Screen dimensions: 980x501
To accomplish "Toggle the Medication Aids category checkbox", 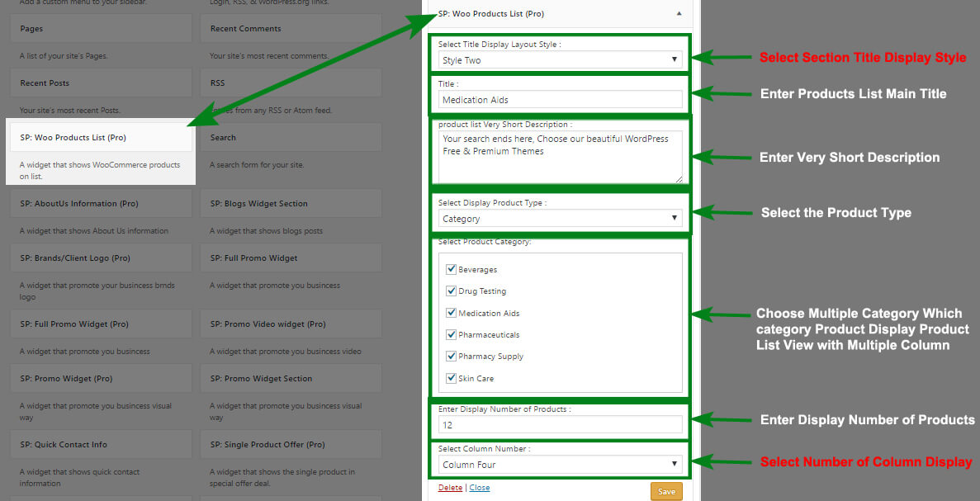I will [451, 313].
